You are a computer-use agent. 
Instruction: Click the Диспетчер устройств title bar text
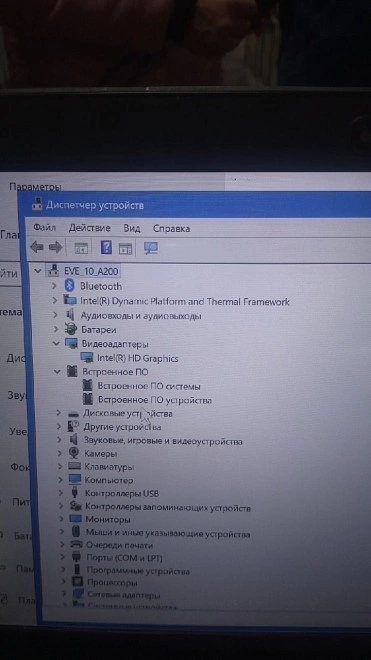tap(95, 205)
